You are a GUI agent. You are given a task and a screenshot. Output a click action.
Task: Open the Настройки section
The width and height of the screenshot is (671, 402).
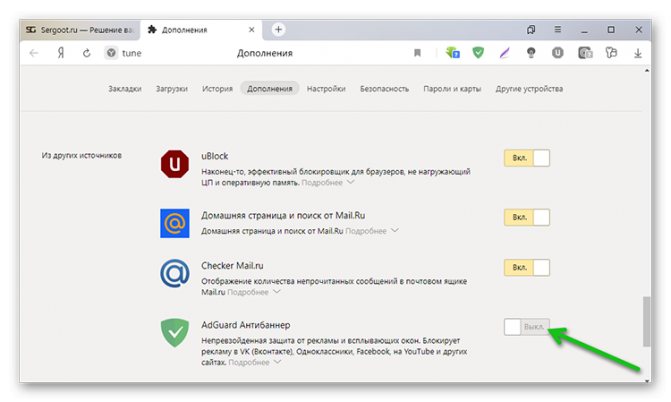(x=326, y=89)
